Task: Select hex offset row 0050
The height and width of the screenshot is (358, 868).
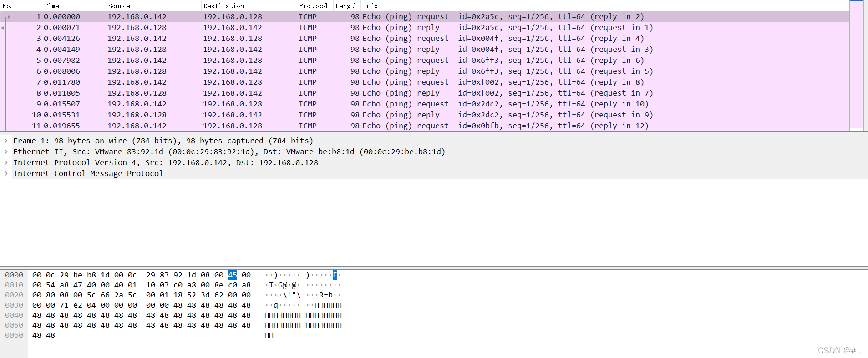Action: [x=14, y=325]
